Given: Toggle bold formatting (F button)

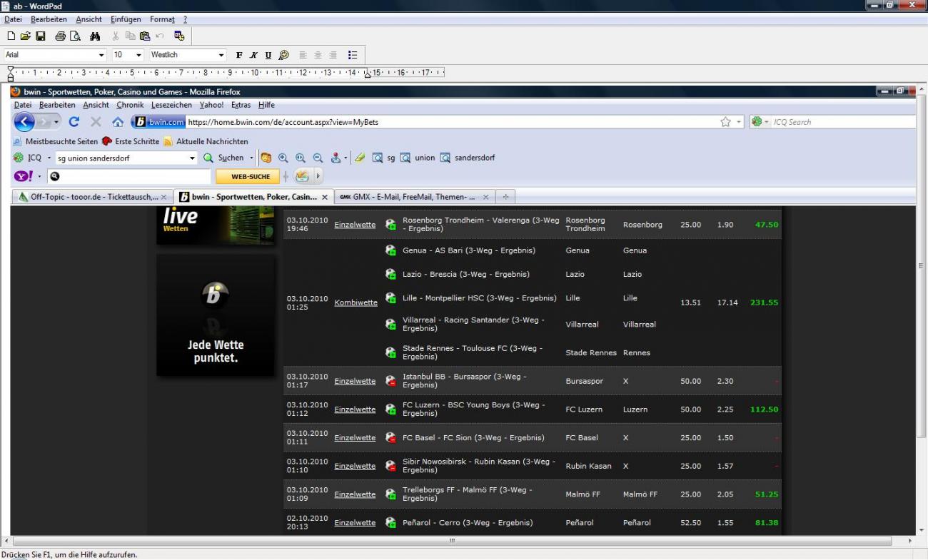Looking at the screenshot, I should click(240, 55).
